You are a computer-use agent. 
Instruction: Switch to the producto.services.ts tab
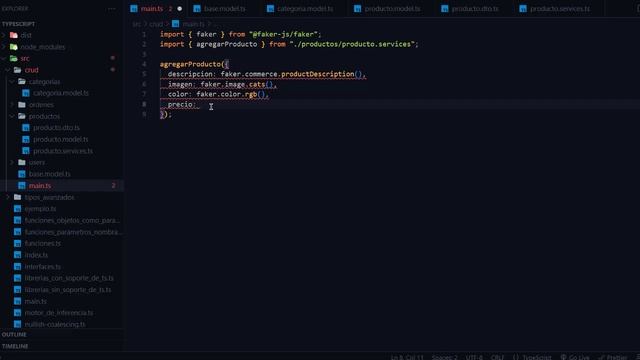tap(560, 9)
